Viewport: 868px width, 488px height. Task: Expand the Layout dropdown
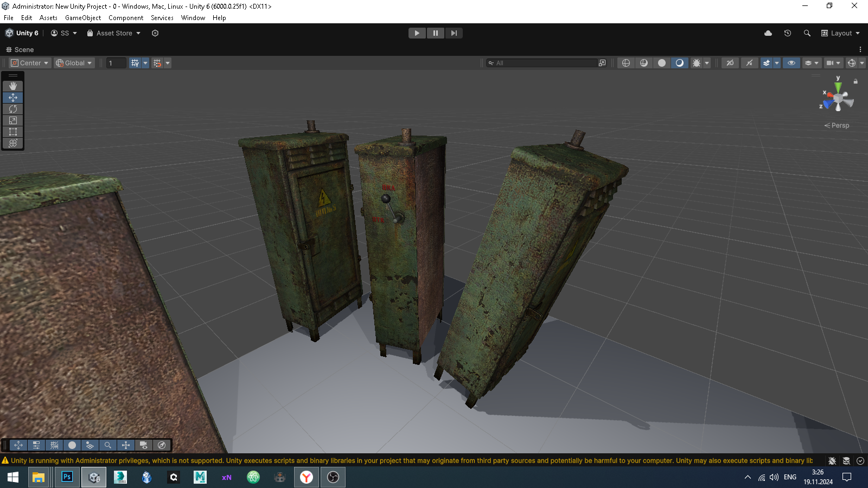[x=840, y=33]
